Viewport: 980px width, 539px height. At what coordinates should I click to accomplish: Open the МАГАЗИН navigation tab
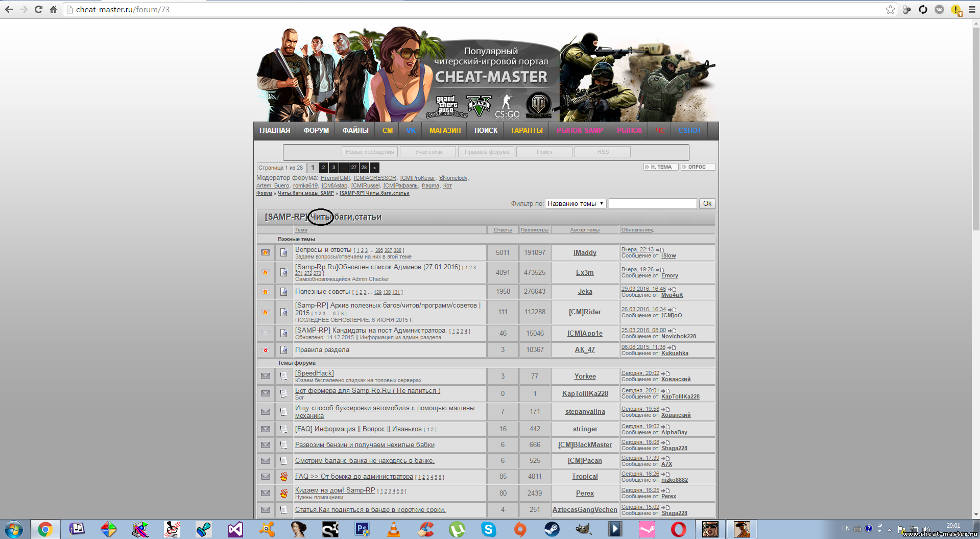point(445,130)
